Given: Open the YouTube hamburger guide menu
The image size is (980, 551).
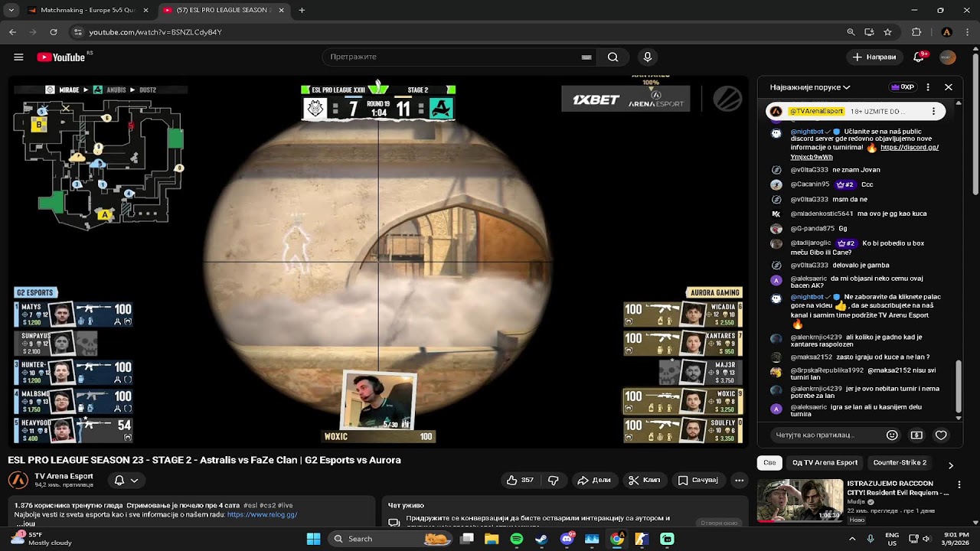Looking at the screenshot, I should click(18, 57).
